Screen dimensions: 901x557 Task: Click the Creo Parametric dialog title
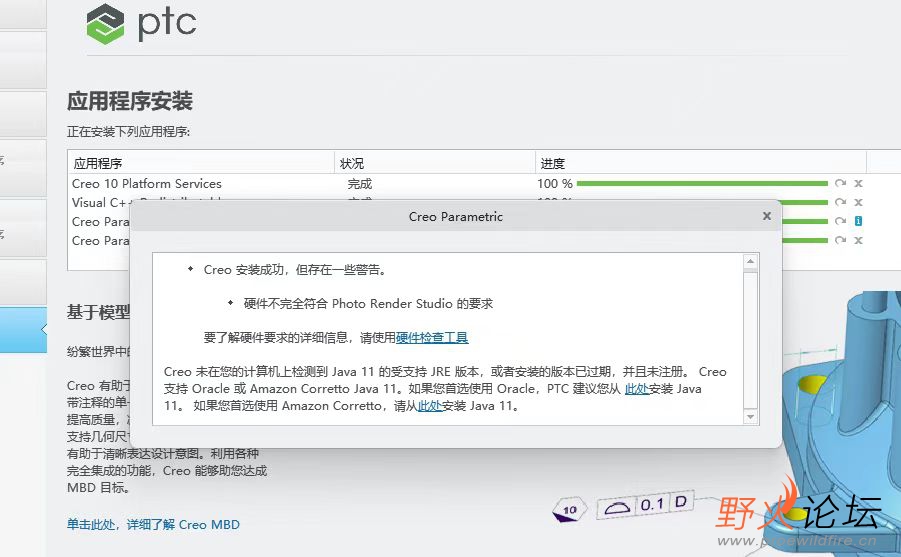point(456,217)
